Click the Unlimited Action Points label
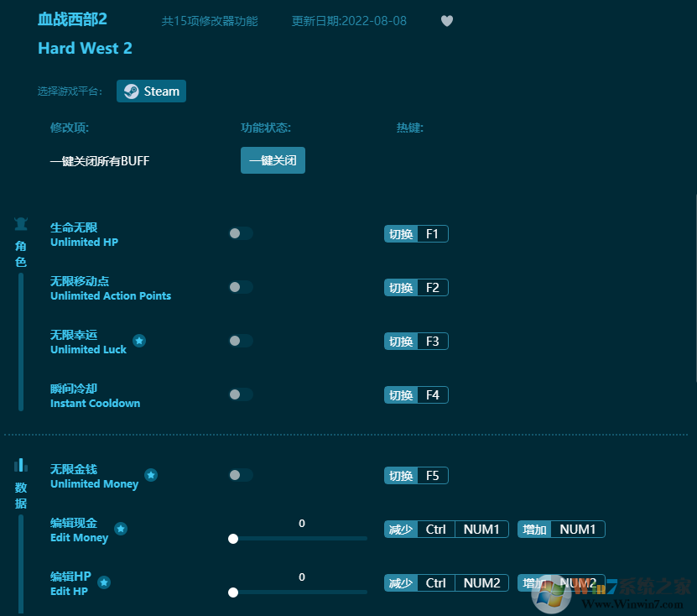The width and height of the screenshot is (697, 616). coord(111,296)
